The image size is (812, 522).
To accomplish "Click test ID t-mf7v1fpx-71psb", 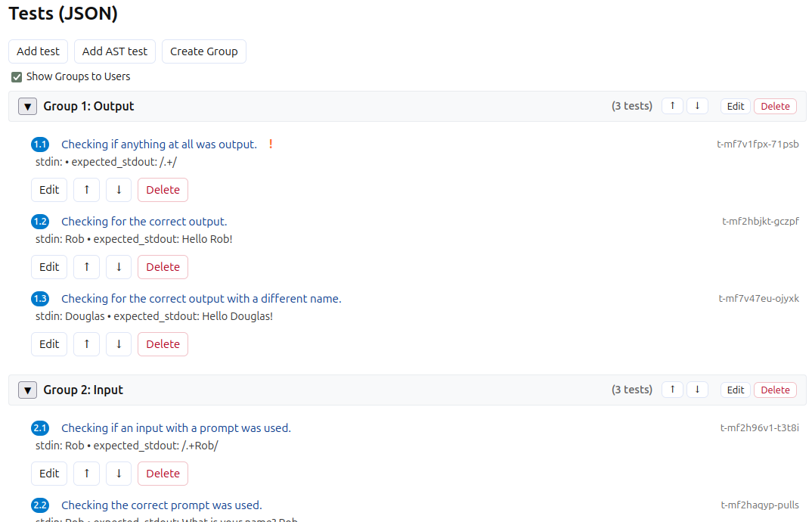I will 758,144.
